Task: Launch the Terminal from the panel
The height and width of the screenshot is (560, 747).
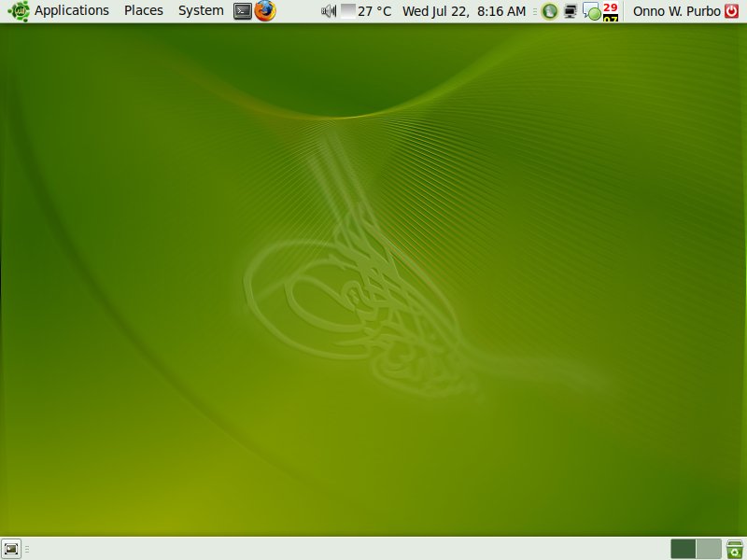Action: tap(243, 11)
